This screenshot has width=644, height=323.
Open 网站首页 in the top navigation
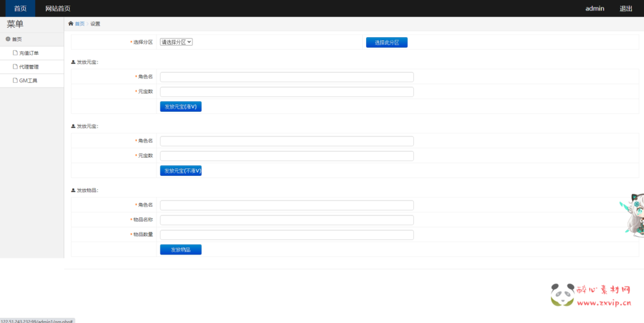[x=58, y=8]
